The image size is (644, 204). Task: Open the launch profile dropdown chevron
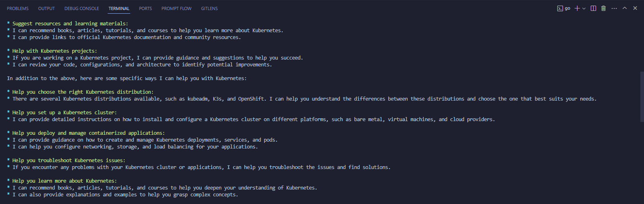point(584,8)
